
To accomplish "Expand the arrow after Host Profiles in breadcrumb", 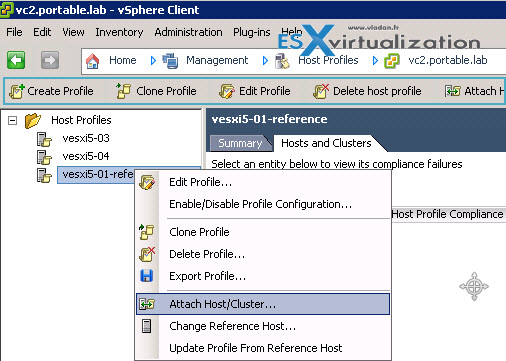I will (x=375, y=61).
